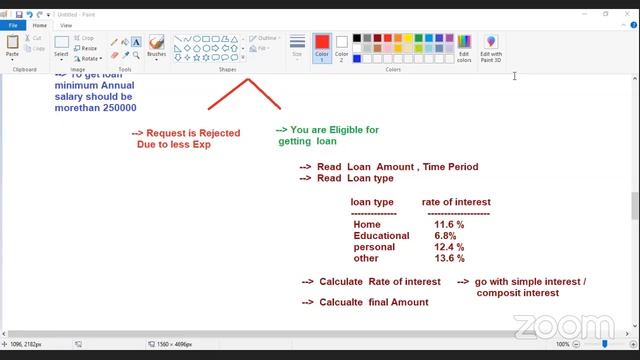Click the 'Educational' loan type text
Image resolution: width=640 pixels, height=360 pixels.
[381, 236]
